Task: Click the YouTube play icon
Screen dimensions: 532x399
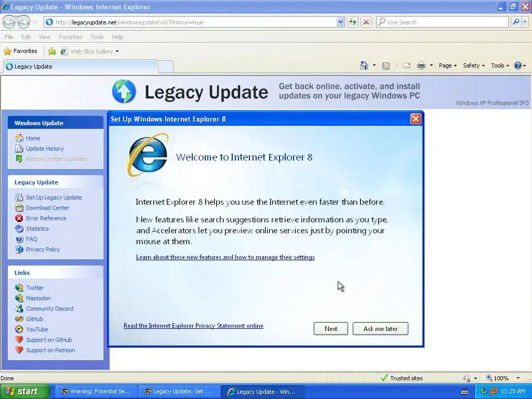Action: pyautogui.click(x=19, y=329)
